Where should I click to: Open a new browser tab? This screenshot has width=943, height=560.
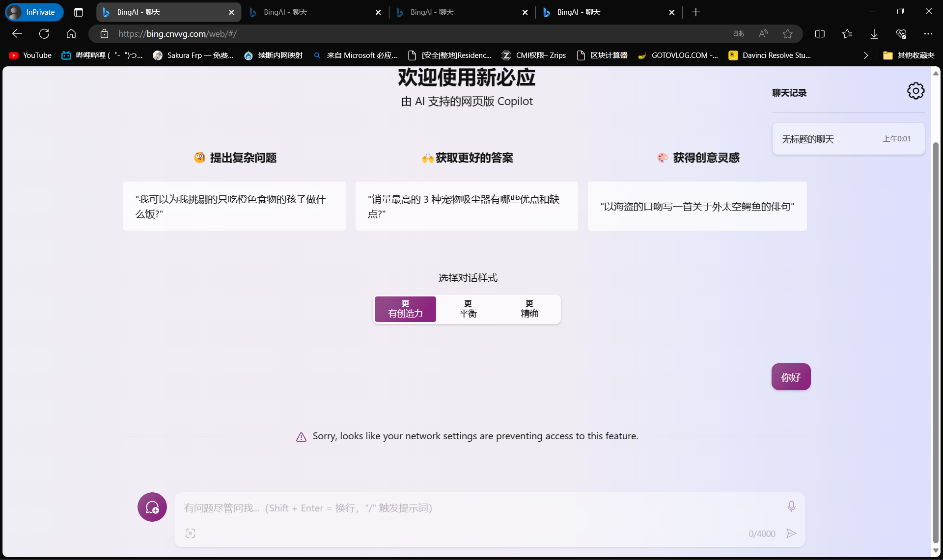[x=695, y=12]
